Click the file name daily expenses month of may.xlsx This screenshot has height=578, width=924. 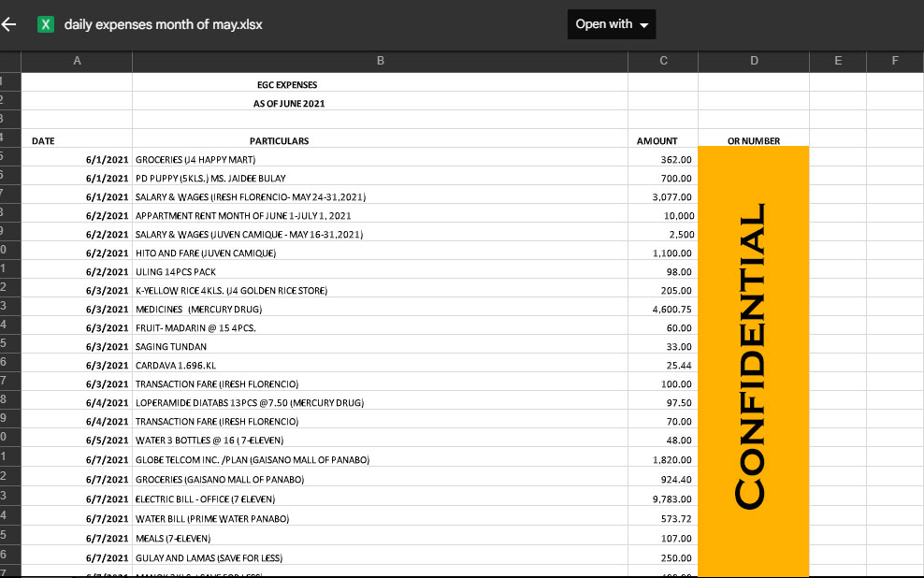point(164,24)
